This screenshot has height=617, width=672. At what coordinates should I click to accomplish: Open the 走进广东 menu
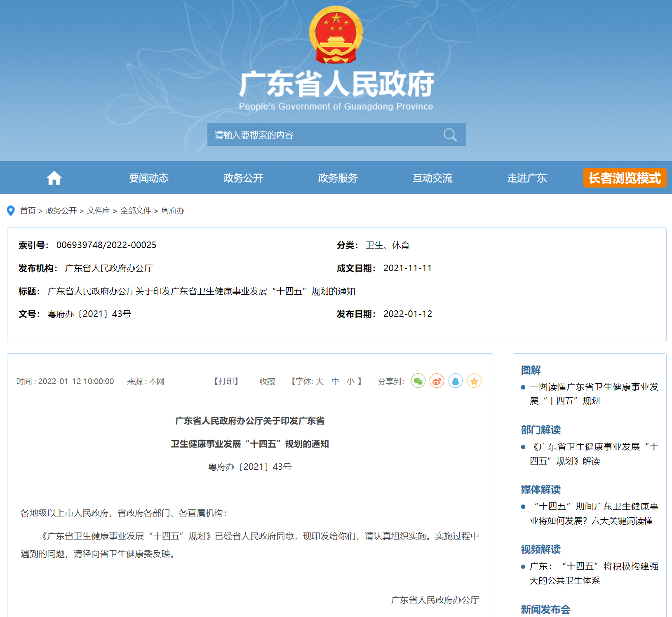click(527, 178)
